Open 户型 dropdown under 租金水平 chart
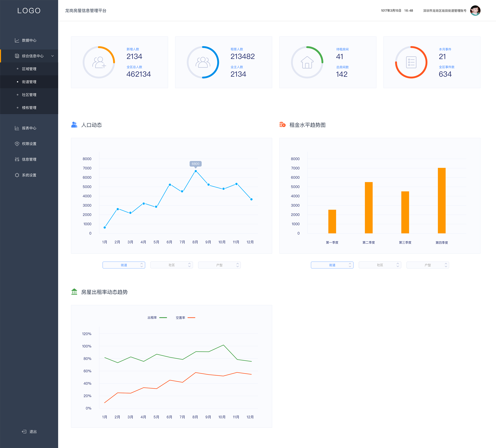 point(428,265)
